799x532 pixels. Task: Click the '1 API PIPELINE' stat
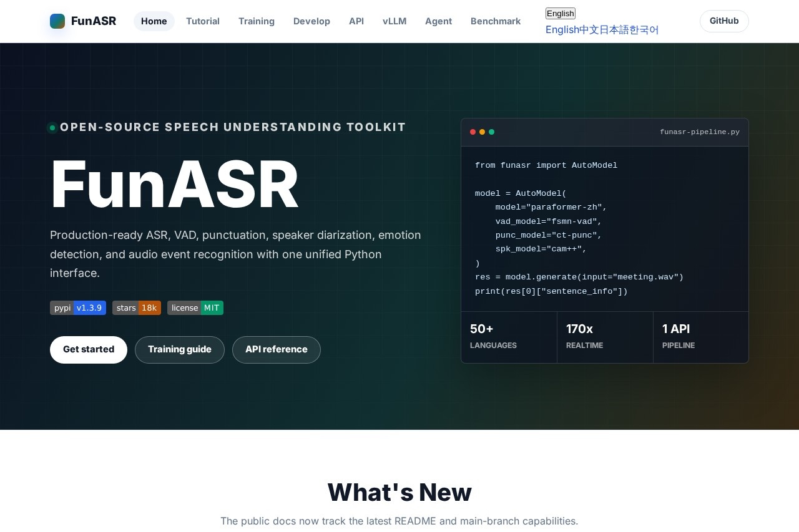[701, 337]
